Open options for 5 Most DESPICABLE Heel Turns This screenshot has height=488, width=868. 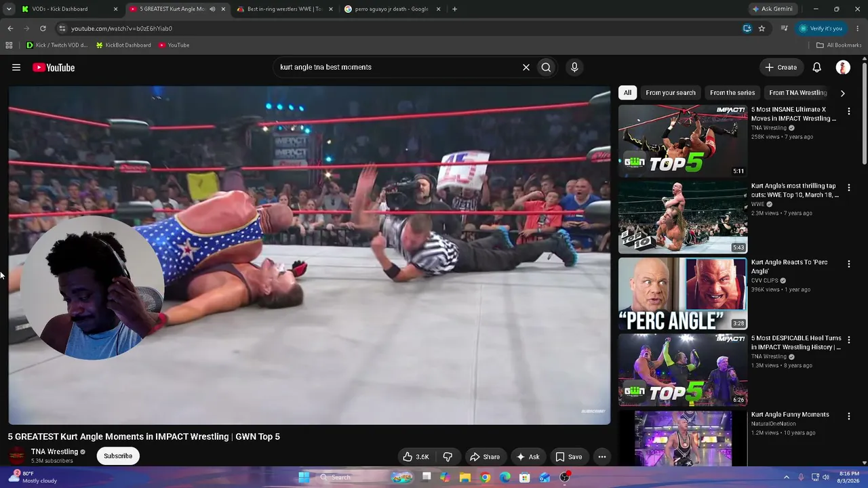click(848, 340)
